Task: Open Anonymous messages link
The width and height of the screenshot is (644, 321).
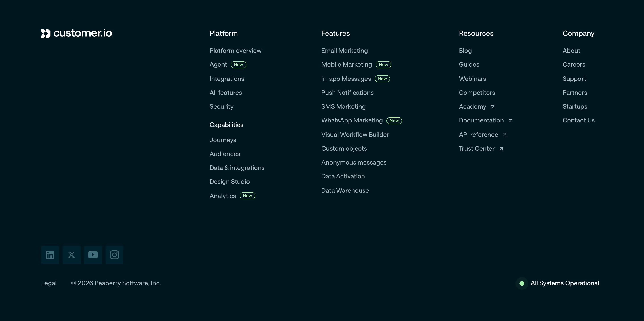Action: click(x=354, y=163)
